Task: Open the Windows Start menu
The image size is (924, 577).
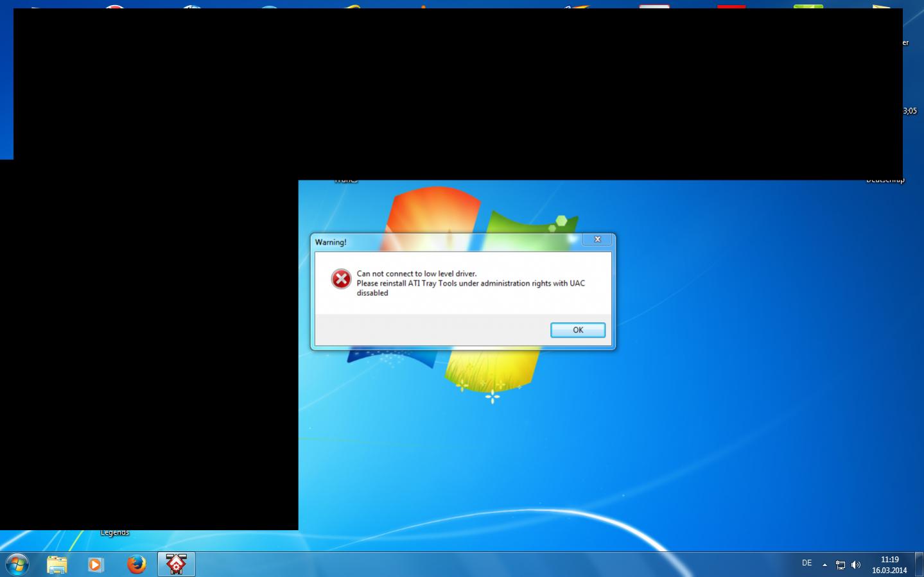Action: pos(17,564)
